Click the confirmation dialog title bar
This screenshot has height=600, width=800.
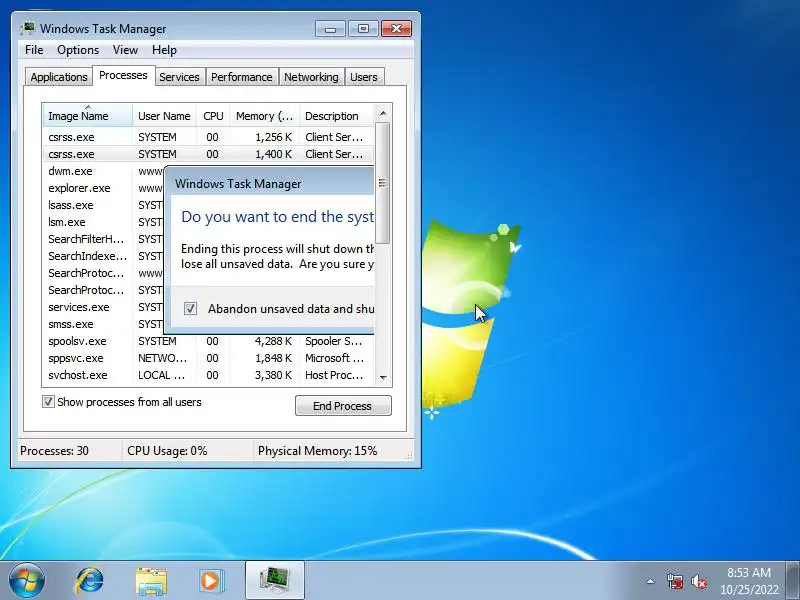pyautogui.click(x=269, y=184)
